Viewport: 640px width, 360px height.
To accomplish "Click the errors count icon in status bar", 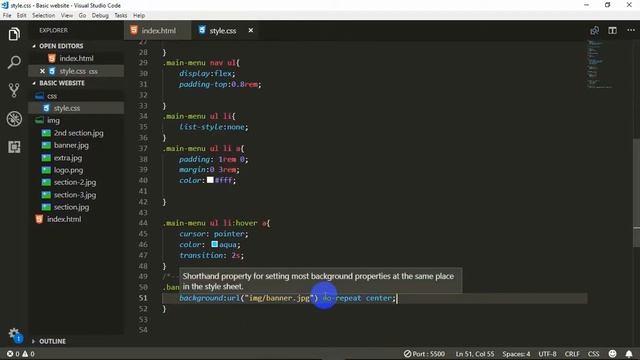I will point(13,353).
